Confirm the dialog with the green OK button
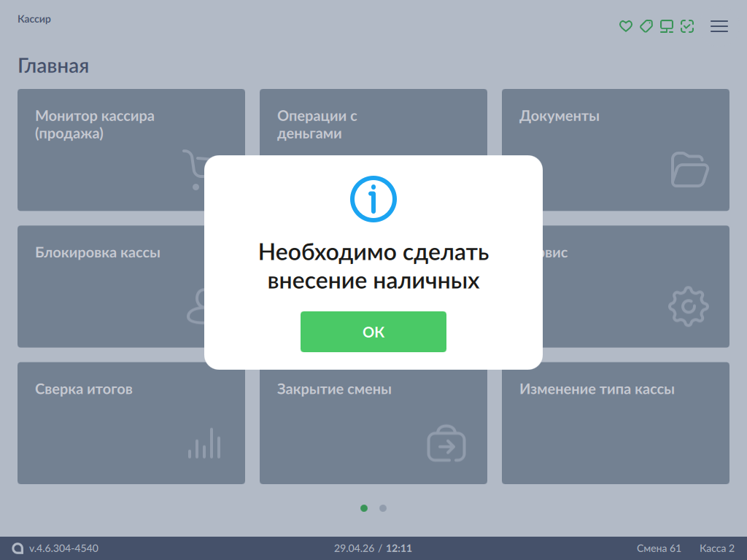The width and height of the screenshot is (747, 560). pyautogui.click(x=373, y=332)
